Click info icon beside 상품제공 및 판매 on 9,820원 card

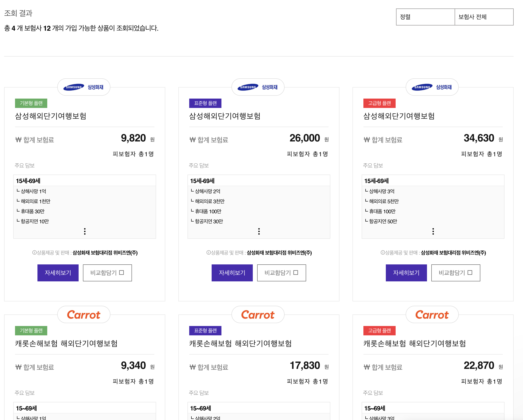coord(34,253)
